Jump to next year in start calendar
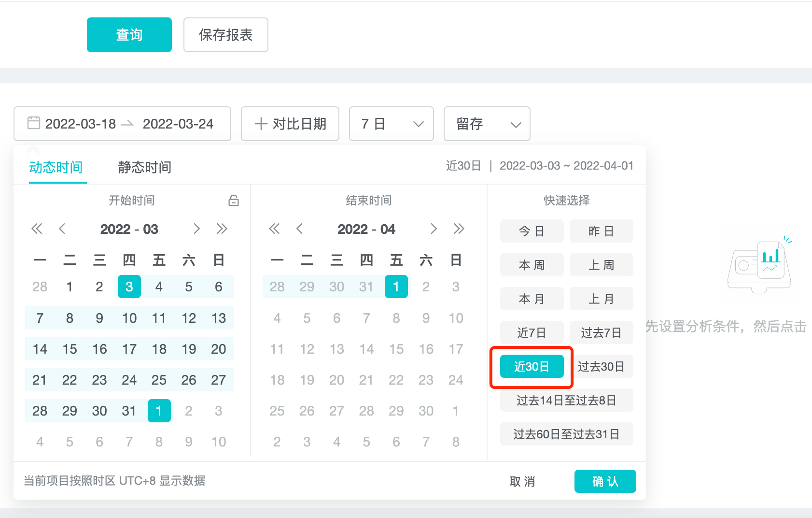The image size is (812, 518). point(222,229)
